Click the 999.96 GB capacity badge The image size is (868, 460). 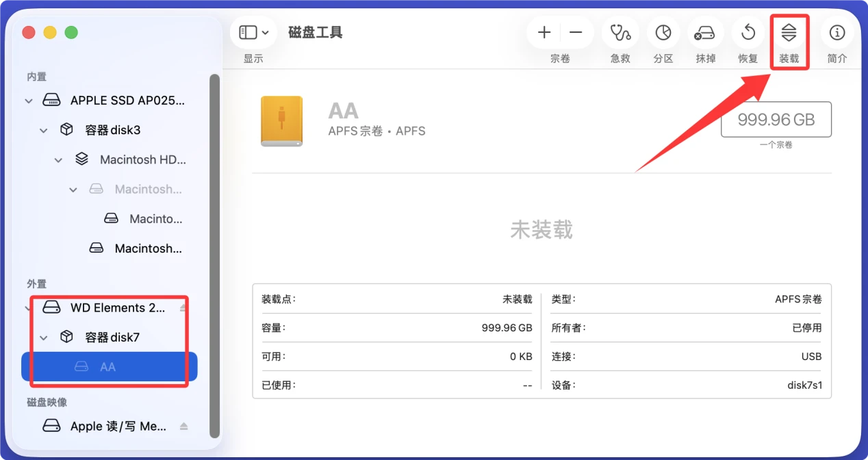(776, 118)
